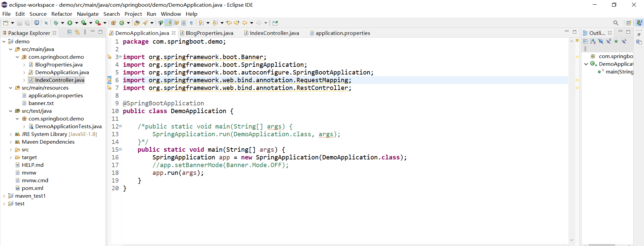
Task: Collapse the main method fold at line 15
Action: 121,149
